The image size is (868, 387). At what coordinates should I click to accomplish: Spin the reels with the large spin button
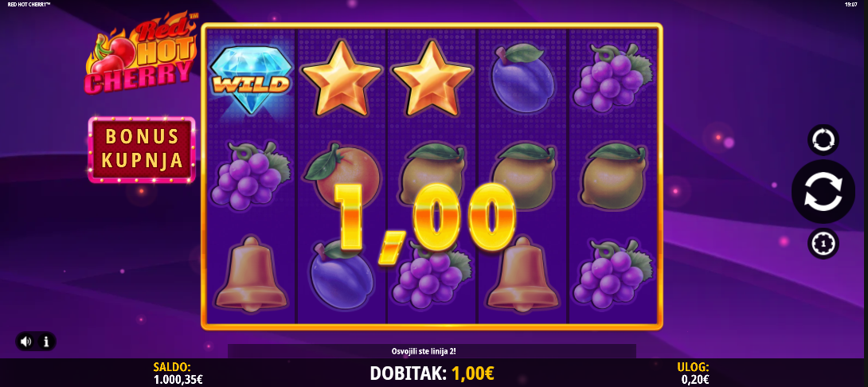pyautogui.click(x=823, y=192)
